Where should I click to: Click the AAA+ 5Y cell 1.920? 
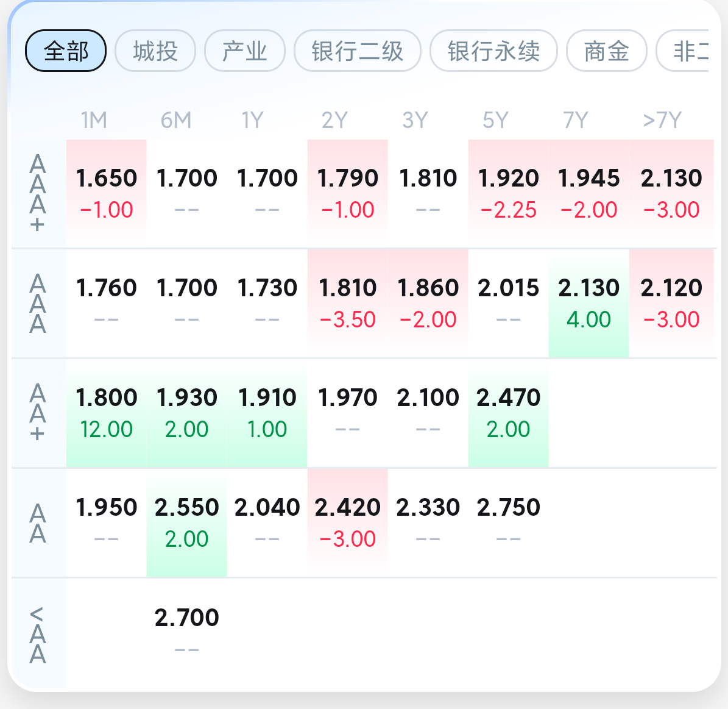[x=509, y=193]
